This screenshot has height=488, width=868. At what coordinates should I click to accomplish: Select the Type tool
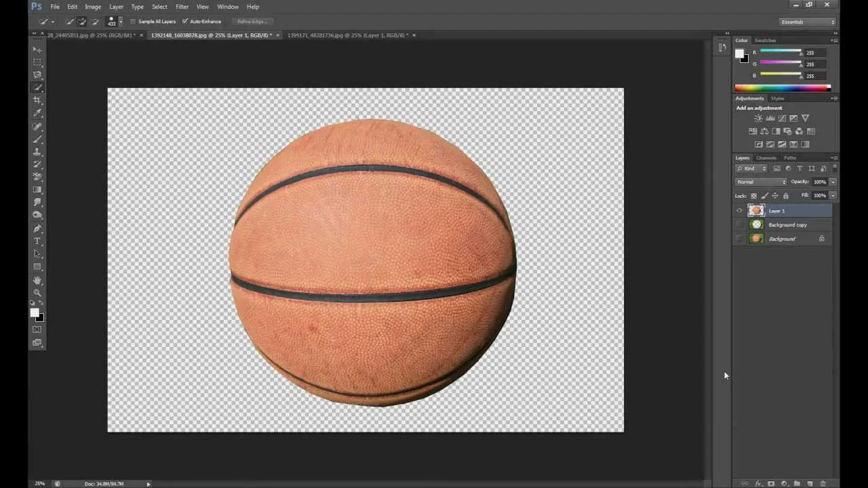click(x=37, y=241)
